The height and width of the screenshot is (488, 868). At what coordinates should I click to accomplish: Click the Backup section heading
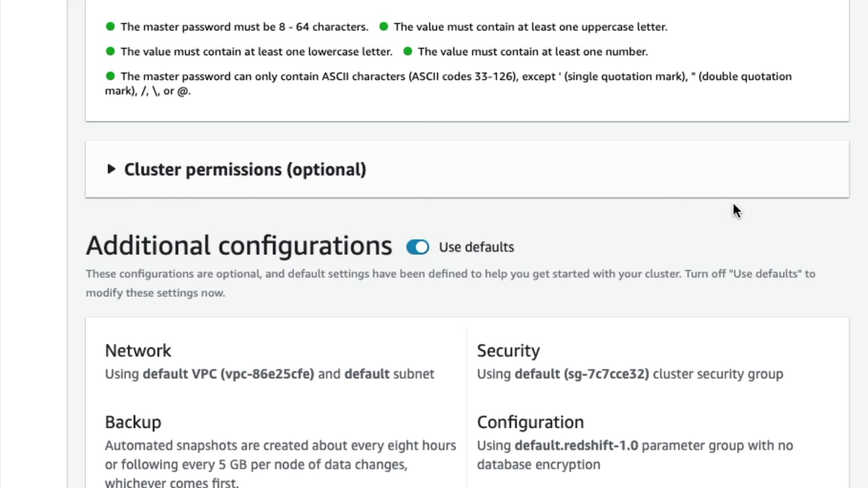133,422
